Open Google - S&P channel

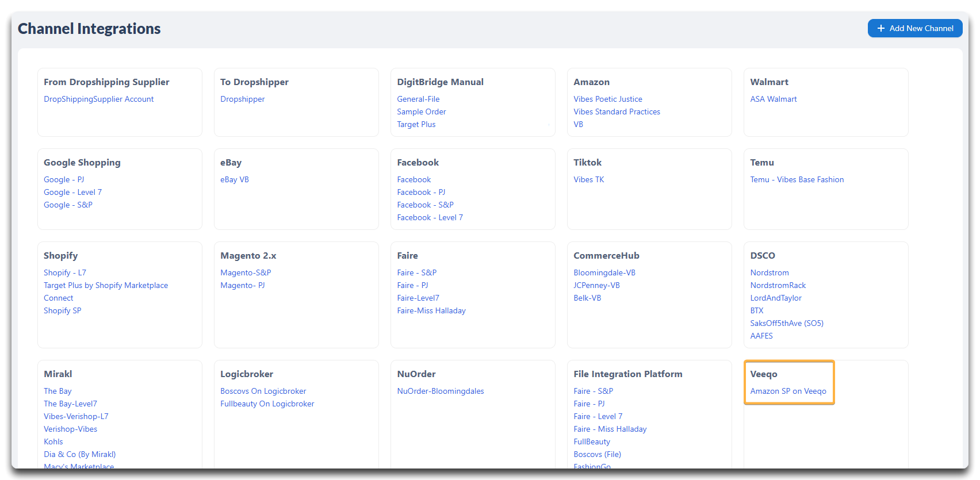(68, 205)
